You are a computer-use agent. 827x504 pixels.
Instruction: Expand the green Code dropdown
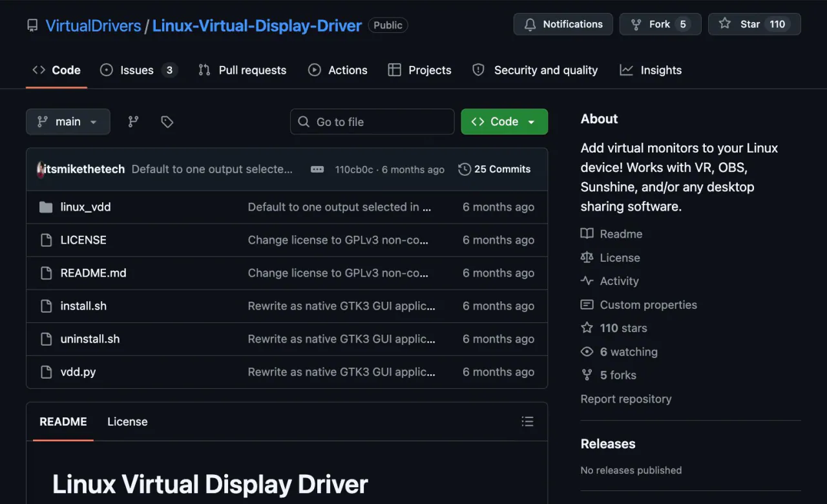point(504,121)
